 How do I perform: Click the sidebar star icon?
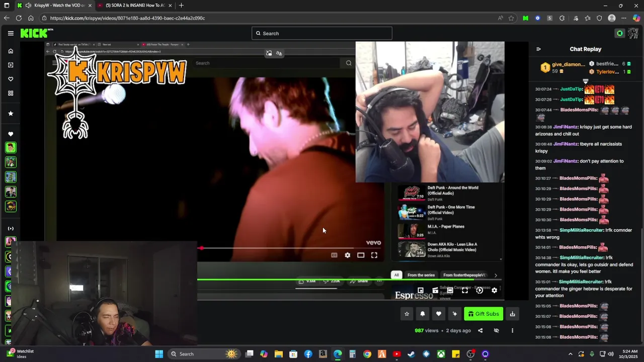(x=11, y=114)
